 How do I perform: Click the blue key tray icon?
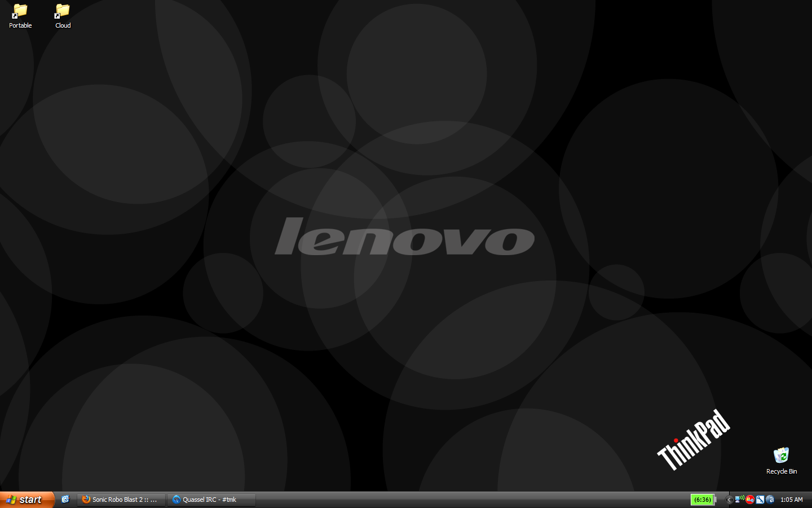click(760, 500)
